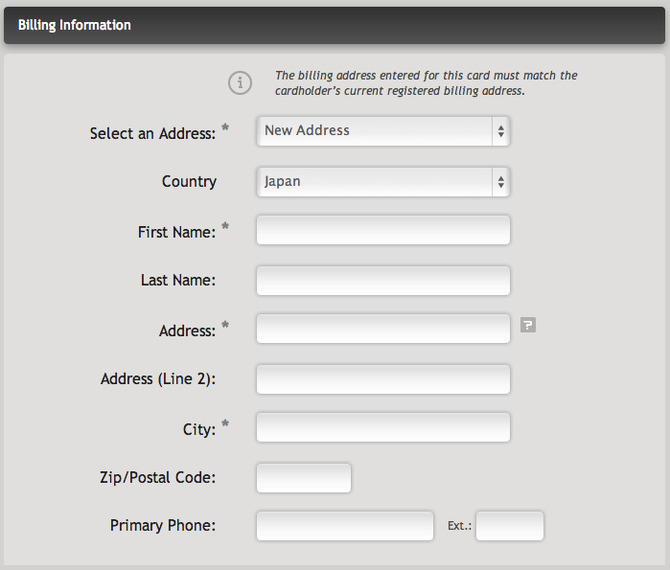Click the billing address notice text
This screenshot has height=570, width=670.
pyautogui.click(x=426, y=83)
